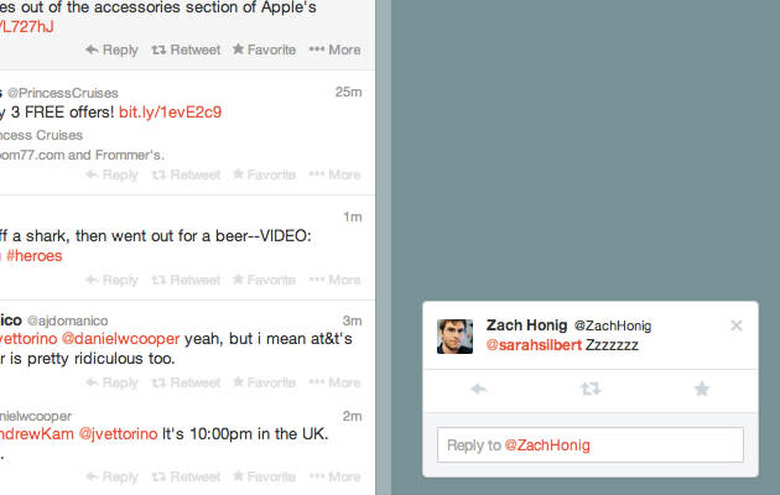Viewport: 780px width, 495px height.
Task: Open the #heroes hashtag
Action: pos(34,255)
